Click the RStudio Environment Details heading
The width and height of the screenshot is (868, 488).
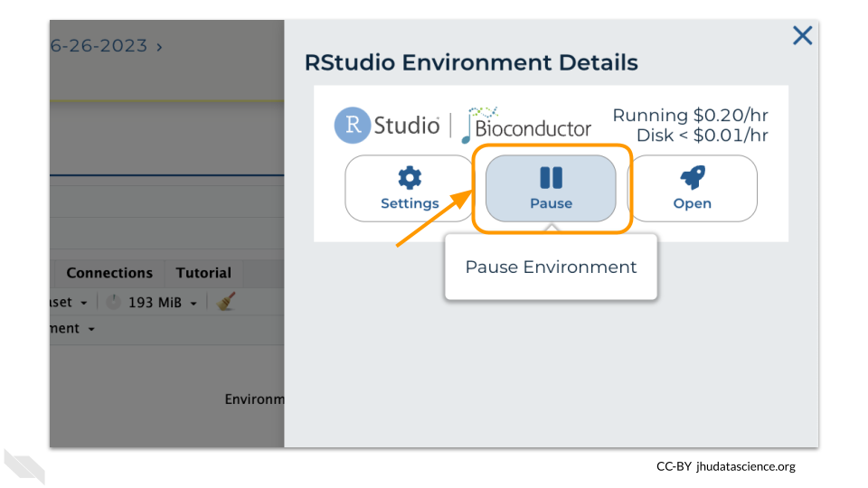471,62
